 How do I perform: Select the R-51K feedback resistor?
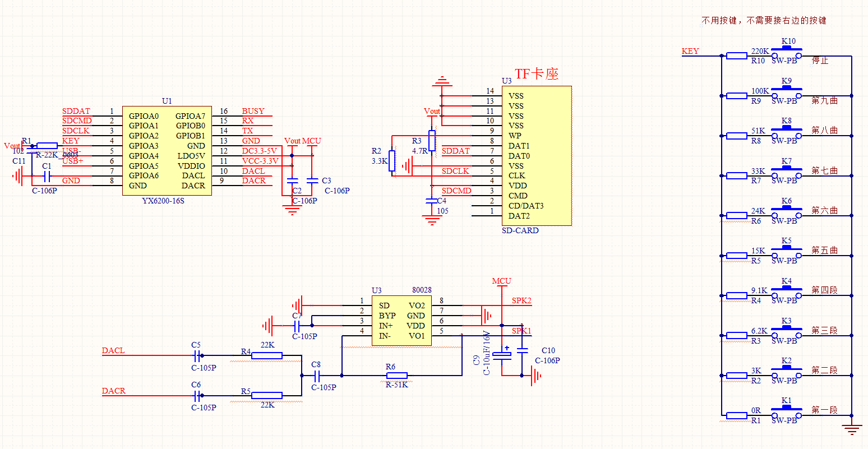click(397, 376)
